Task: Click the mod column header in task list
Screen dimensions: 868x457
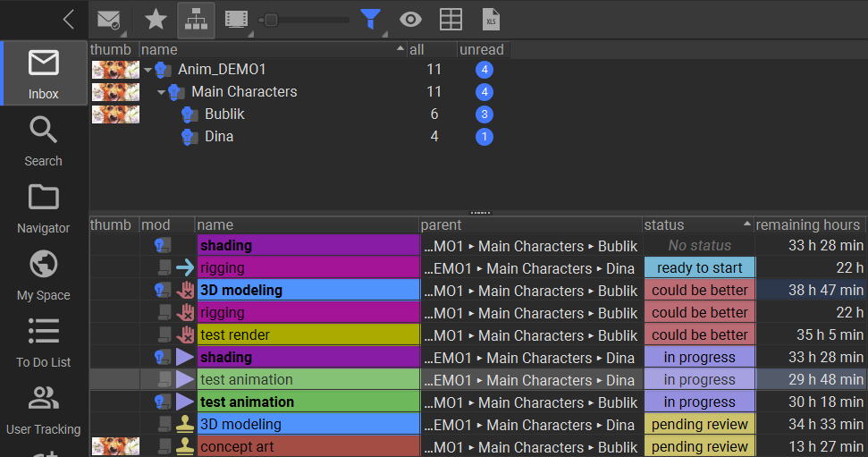Action: tap(167, 224)
